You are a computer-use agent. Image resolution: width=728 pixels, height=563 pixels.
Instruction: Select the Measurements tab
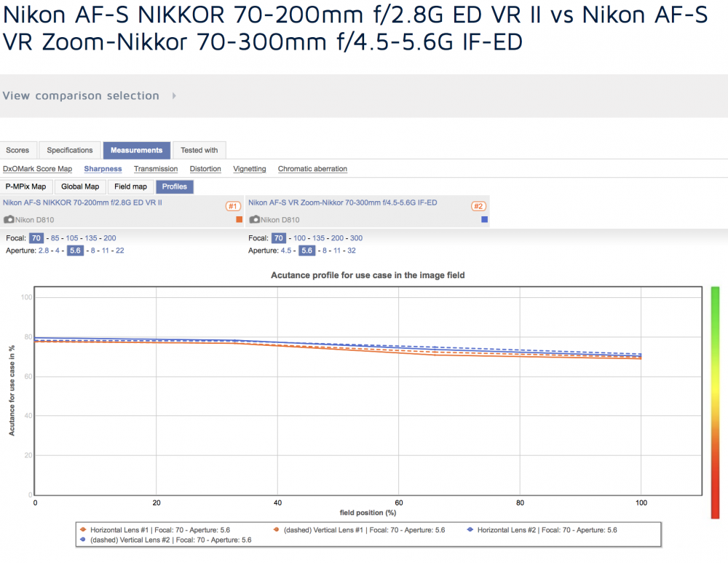[x=137, y=150]
